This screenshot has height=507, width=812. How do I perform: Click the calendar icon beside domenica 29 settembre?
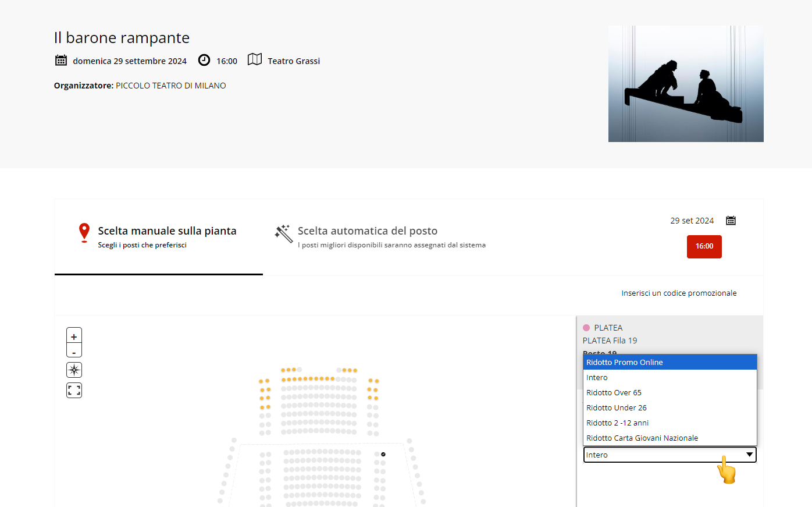pyautogui.click(x=61, y=60)
